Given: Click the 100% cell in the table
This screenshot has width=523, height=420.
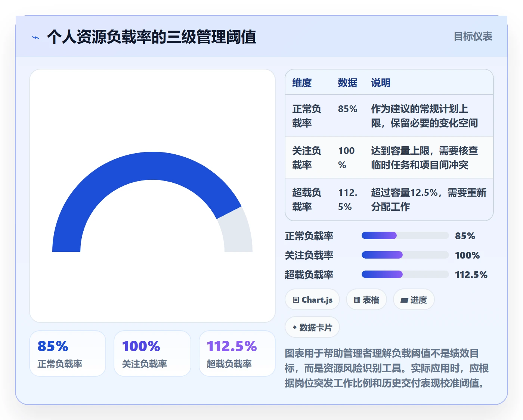Looking at the screenshot, I should click(346, 158).
